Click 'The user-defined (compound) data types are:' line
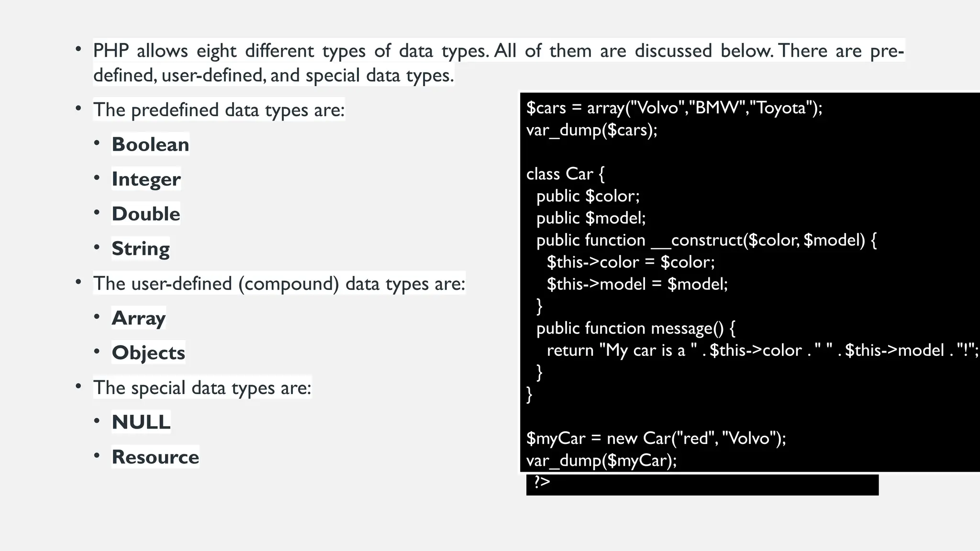This screenshot has height=551, width=980. [x=279, y=284]
